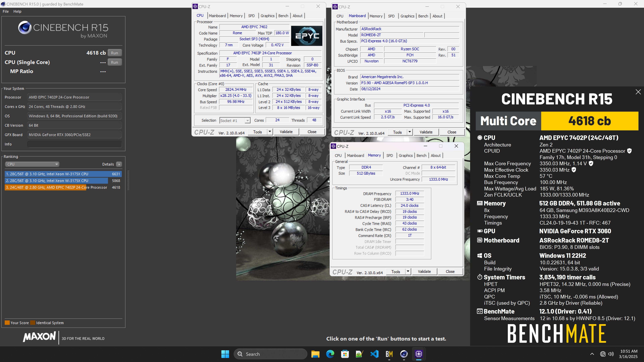Click the DRAM Frequency value 1333.0 MHz
Image resolution: width=644 pixels, height=362 pixels.
(410, 193)
